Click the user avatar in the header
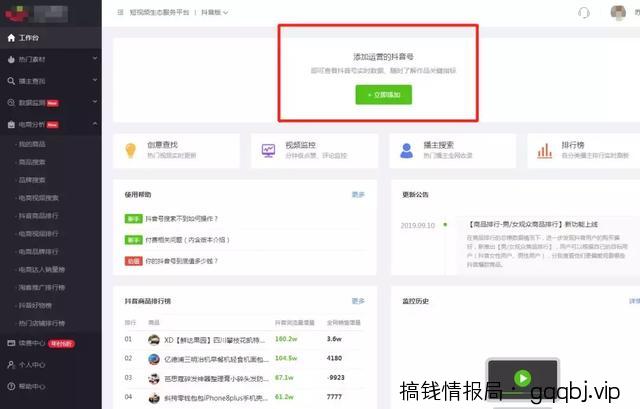 (618, 13)
